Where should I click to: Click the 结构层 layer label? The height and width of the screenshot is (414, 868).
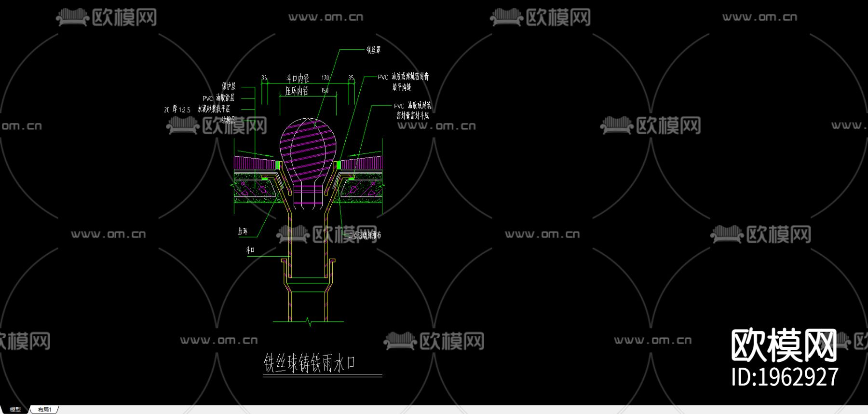point(228,120)
